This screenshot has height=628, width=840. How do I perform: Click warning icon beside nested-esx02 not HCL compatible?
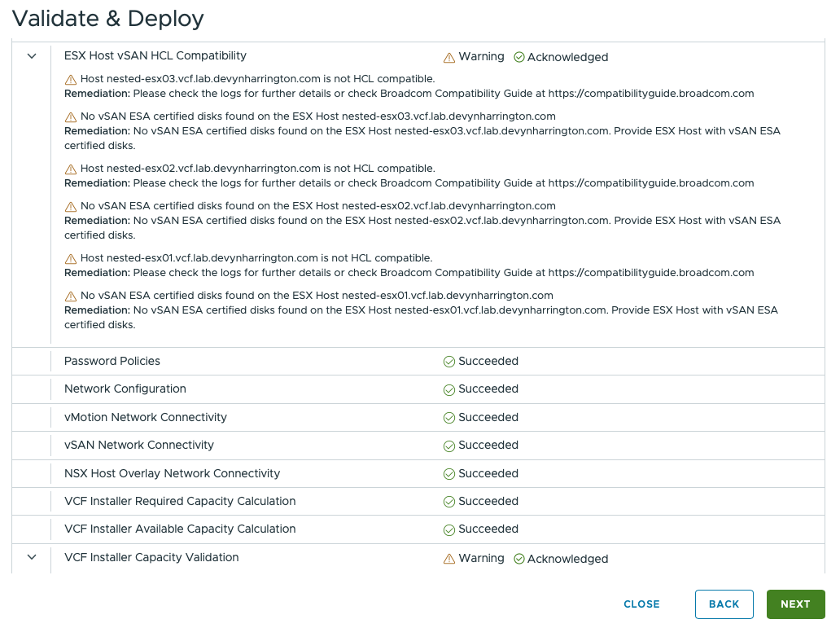tap(70, 169)
